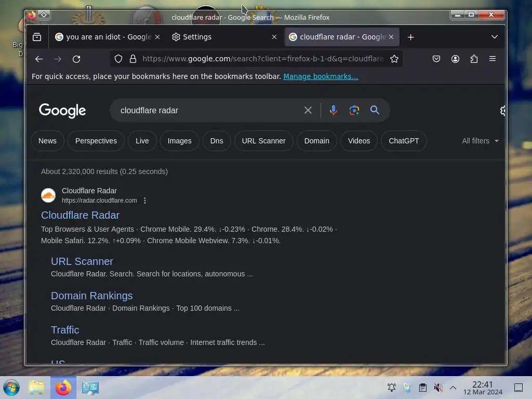Filter results by Perspectives
Viewport: 532px width, 399px height.
pyautogui.click(x=96, y=141)
